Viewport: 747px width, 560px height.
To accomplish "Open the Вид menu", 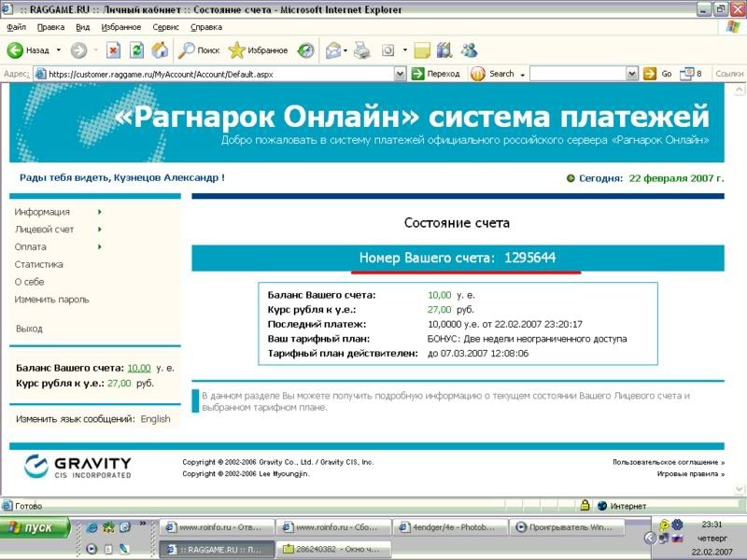I will coord(82,27).
